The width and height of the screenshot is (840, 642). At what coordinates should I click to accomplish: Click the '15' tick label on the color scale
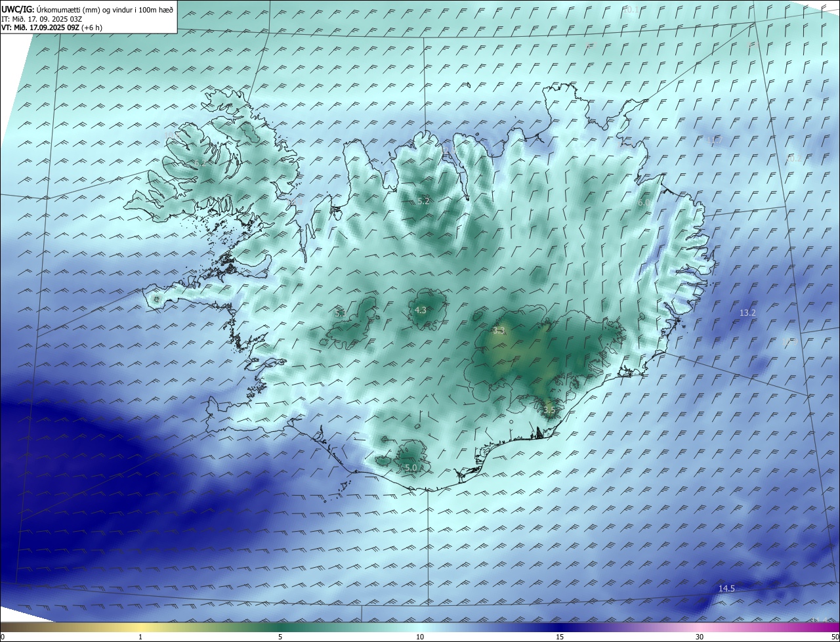[560, 637]
